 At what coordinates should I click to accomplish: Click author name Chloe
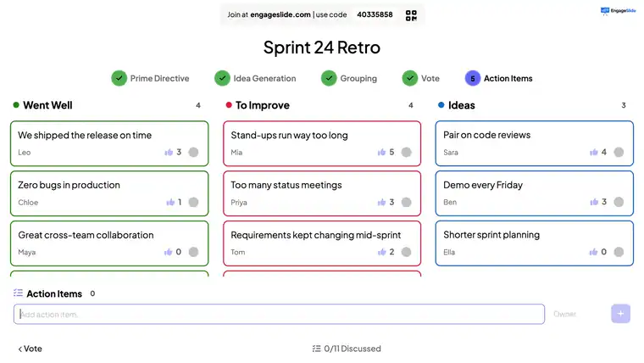(28, 202)
